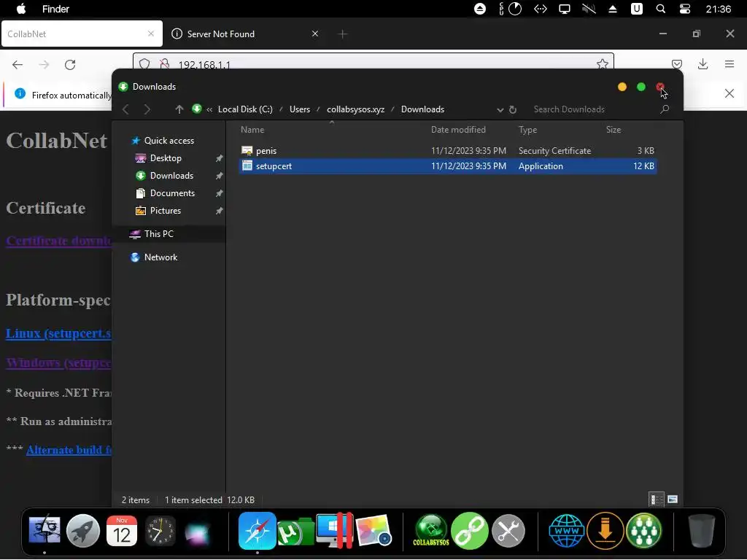Click the eject icon in menu bar
Screen dimensions: 747x560
pyautogui.click(x=613, y=9)
